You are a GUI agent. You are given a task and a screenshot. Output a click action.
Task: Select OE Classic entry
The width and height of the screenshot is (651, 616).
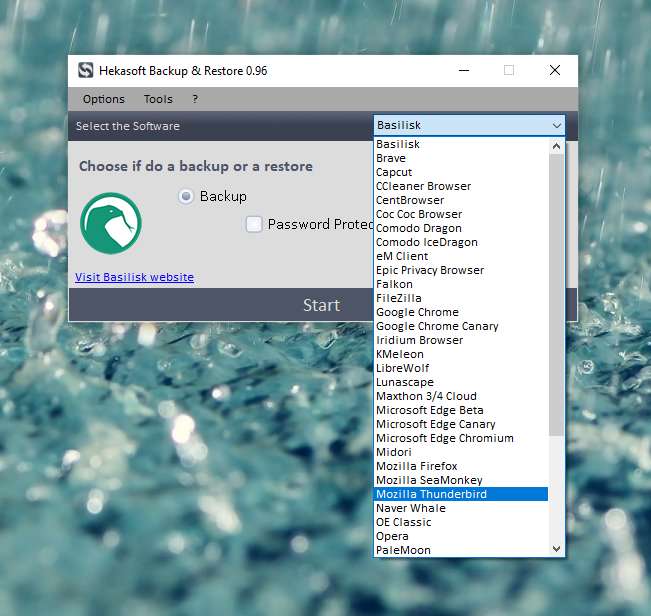pyautogui.click(x=461, y=522)
